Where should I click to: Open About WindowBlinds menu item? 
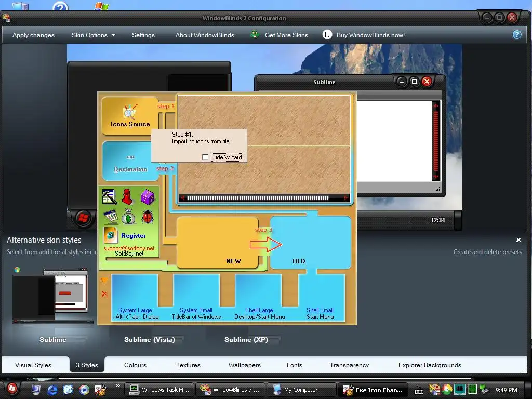(x=205, y=35)
